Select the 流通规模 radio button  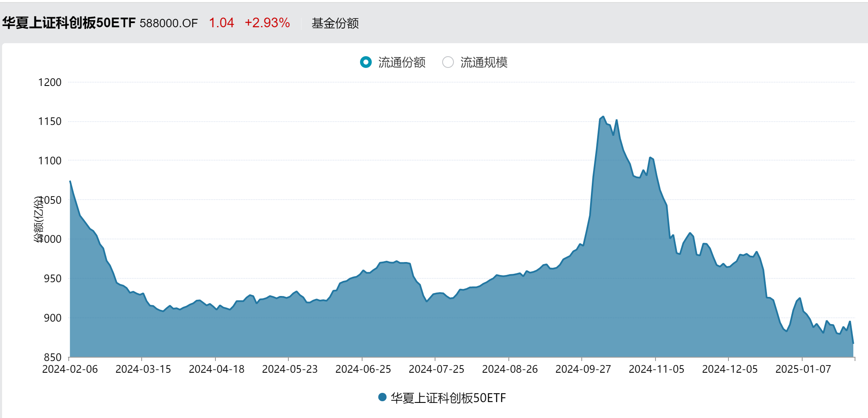[x=448, y=62]
